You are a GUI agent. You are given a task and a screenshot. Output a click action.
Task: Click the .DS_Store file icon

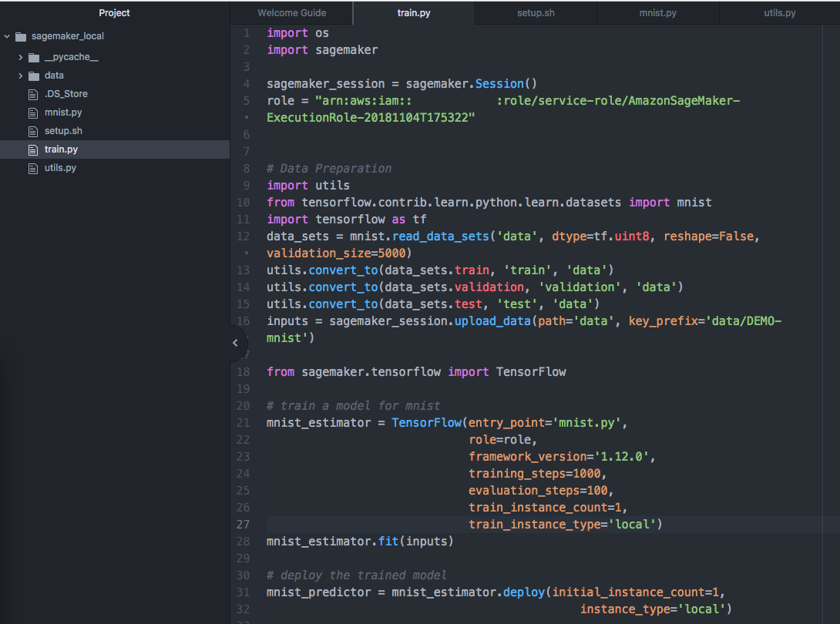point(33,94)
